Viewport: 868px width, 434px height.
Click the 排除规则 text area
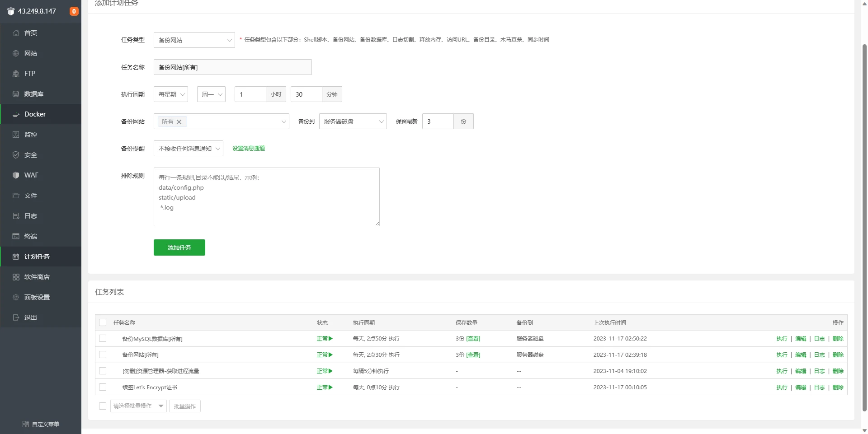(266, 197)
